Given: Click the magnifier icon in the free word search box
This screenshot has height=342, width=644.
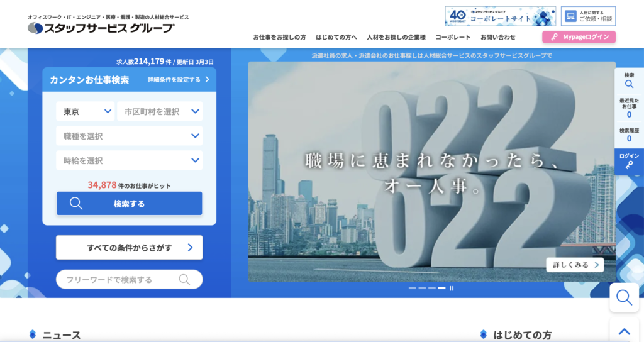Looking at the screenshot, I should pos(185,280).
